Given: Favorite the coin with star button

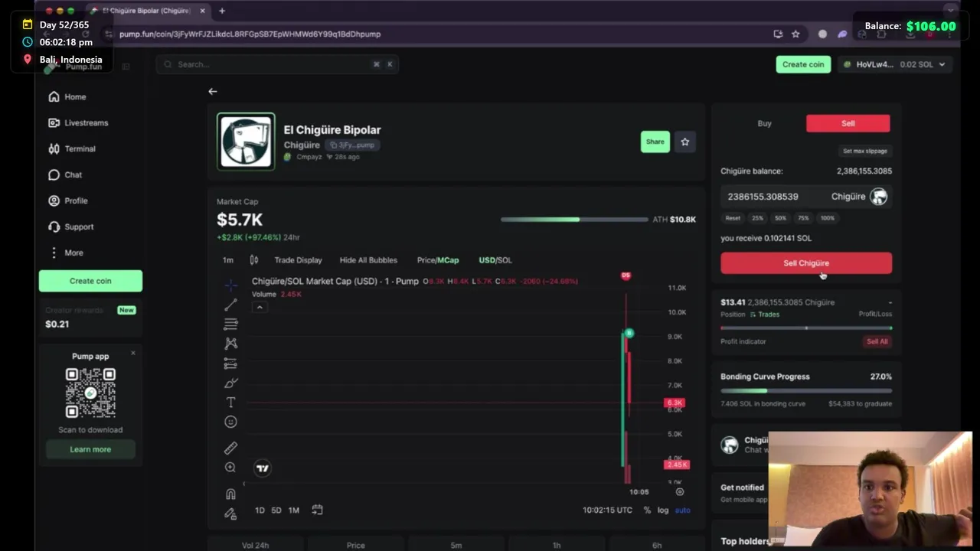Looking at the screenshot, I should coord(685,142).
